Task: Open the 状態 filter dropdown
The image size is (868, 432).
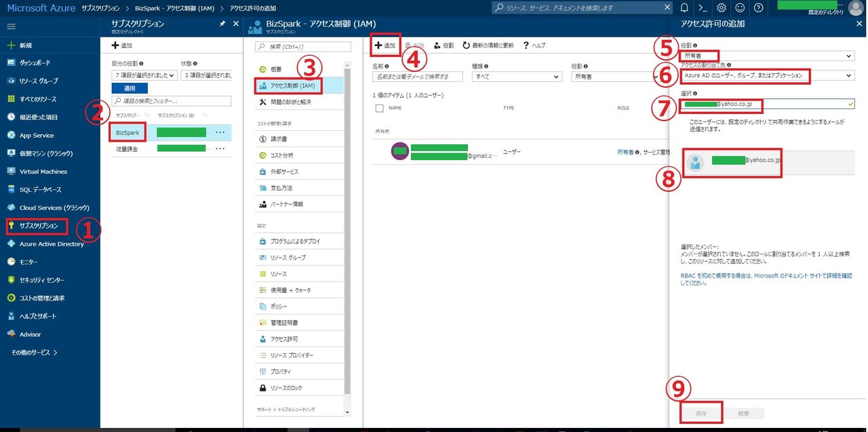Action: coord(207,75)
